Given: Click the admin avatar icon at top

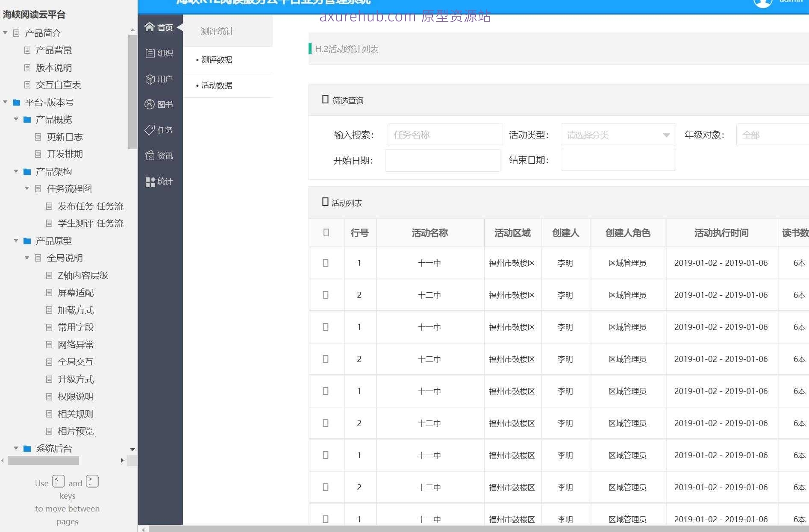Looking at the screenshot, I should (x=762, y=3).
